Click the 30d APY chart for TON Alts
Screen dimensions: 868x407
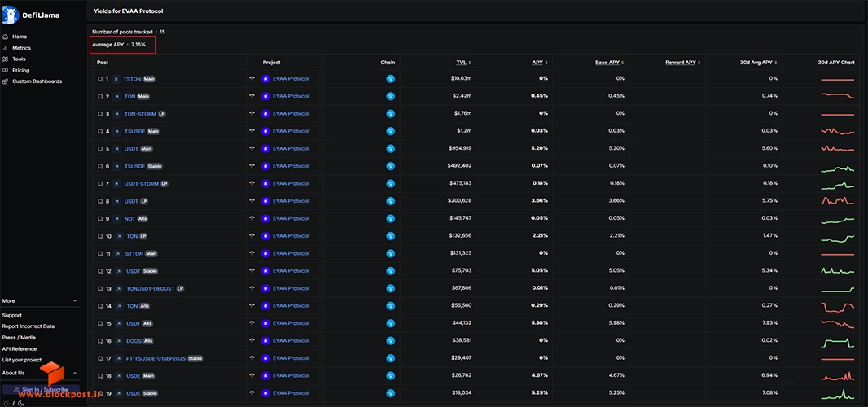(838, 306)
